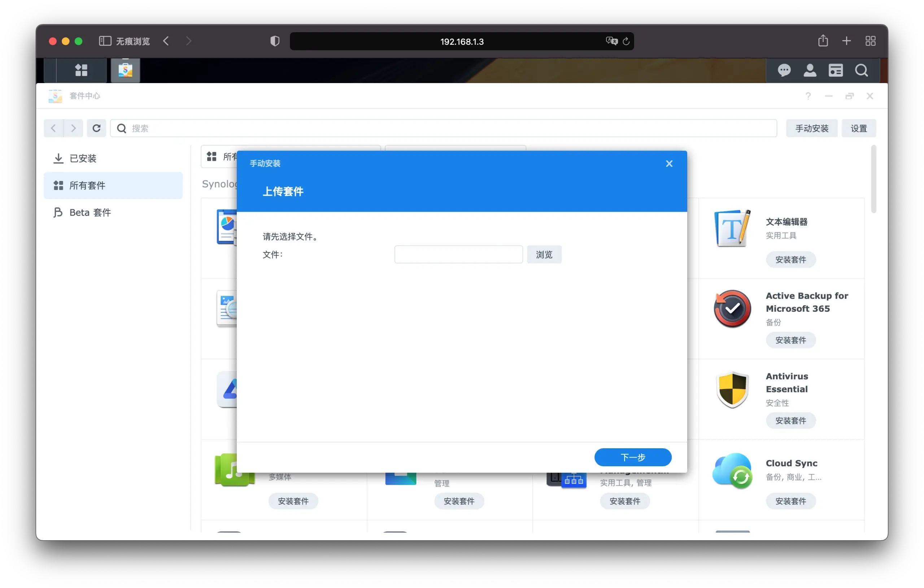Viewport: 924px width, 588px height.
Task: Select 已安装 in sidebar
Action: click(x=113, y=159)
